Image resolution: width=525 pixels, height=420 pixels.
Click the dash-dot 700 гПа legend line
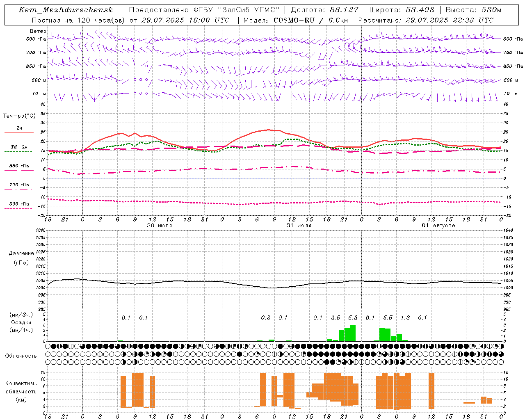[x=18, y=189]
